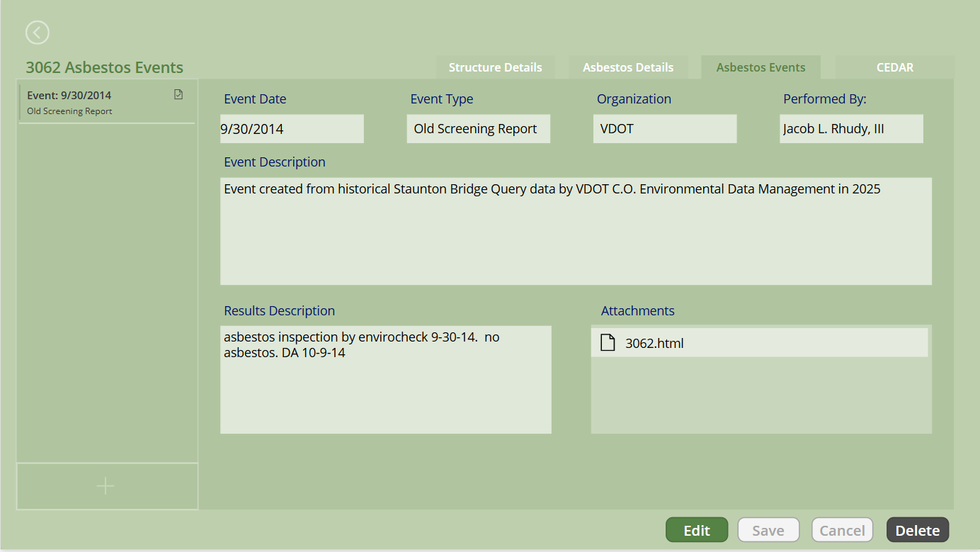Open the 3062.html attachment

coord(760,343)
